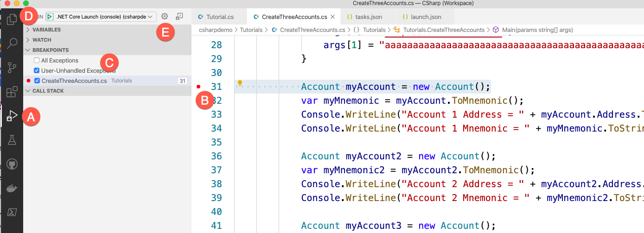The width and height of the screenshot is (644, 233).
Task: Select the CreateThreeAccounts.cs breakpoint row
Action: [x=107, y=81]
